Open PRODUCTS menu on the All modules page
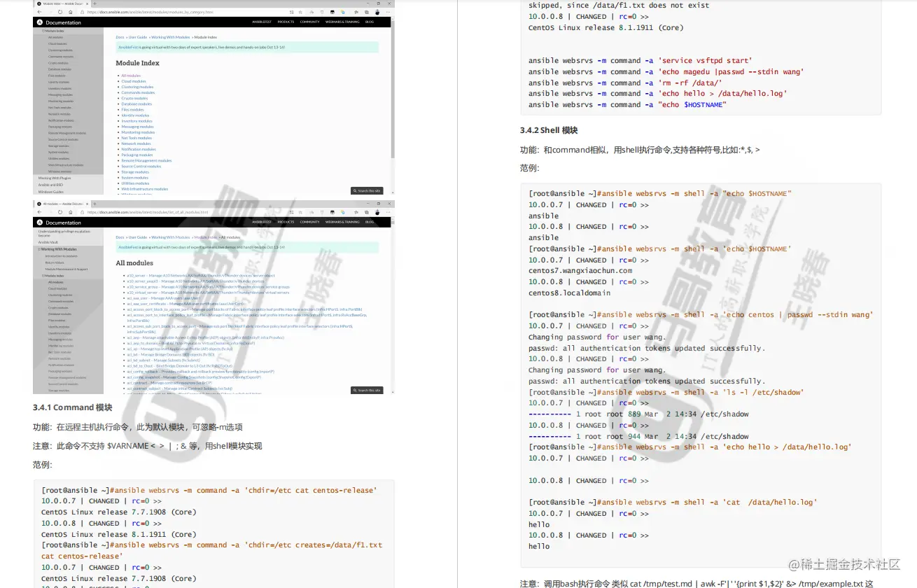Viewport: 917px width, 588px height. tap(286, 222)
